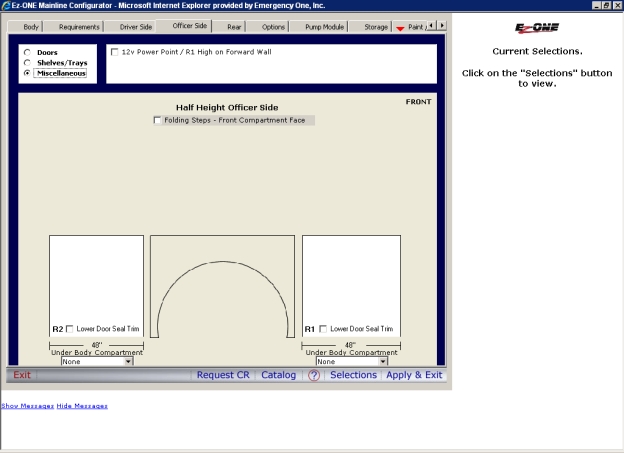The image size is (624, 453).
Task: Minimize the Internet Explorer window
Action: [x=597, y=5]
